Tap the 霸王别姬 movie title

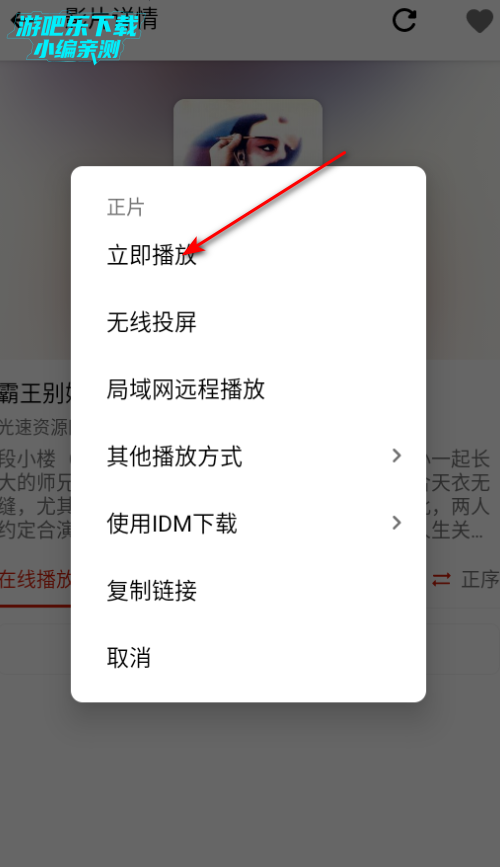point(35,393)
